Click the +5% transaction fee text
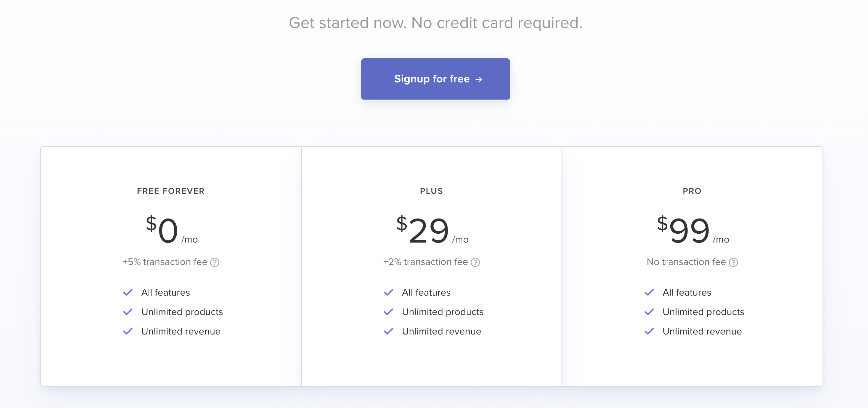Image resolution: width=868 pixels, height=408 pixels. 165,262
